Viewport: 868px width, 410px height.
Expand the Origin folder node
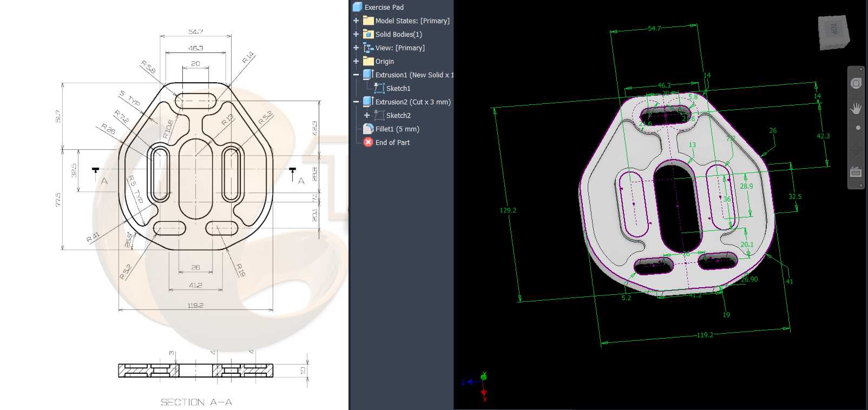[x=356, y=61]
